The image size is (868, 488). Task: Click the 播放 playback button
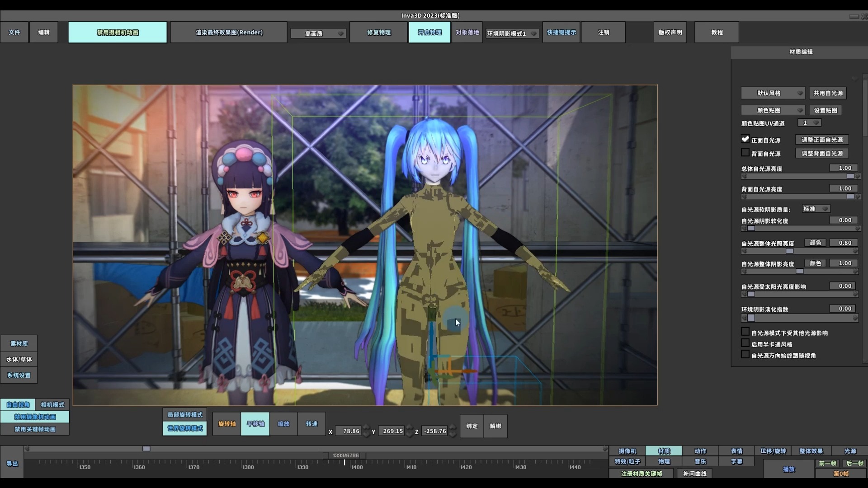coord(789,469)
